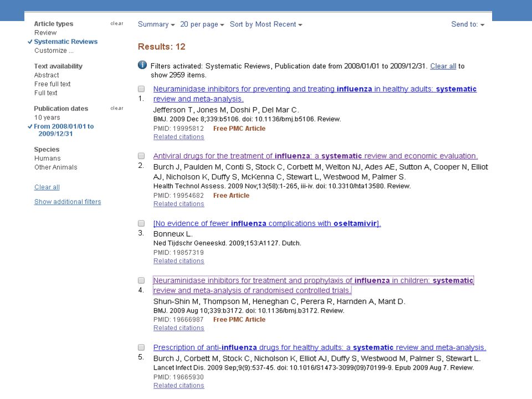Open the 20 per page dropdown
This screenshot has width=532, height=399.
(202, 24)
